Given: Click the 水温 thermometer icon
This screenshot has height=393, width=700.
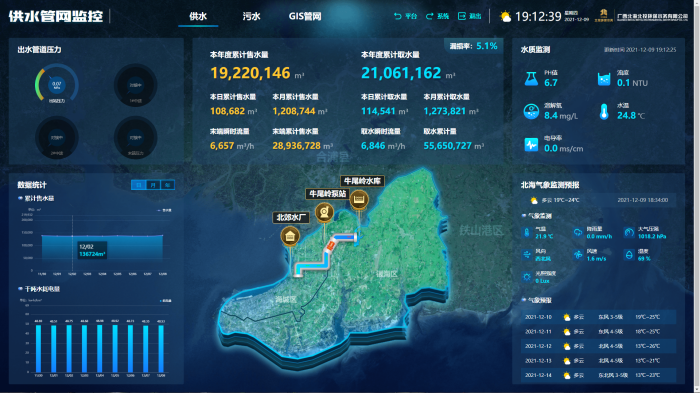Looking at the screenshot, I should click(604, 112).
